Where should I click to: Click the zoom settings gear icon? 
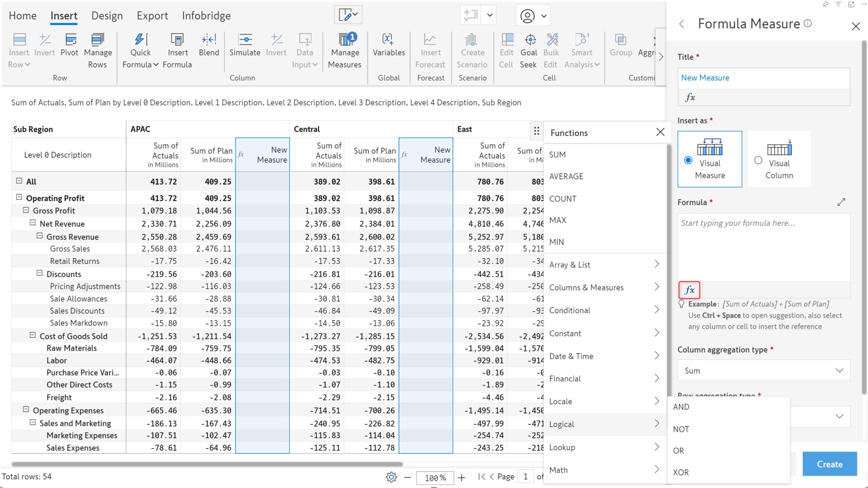391,477
